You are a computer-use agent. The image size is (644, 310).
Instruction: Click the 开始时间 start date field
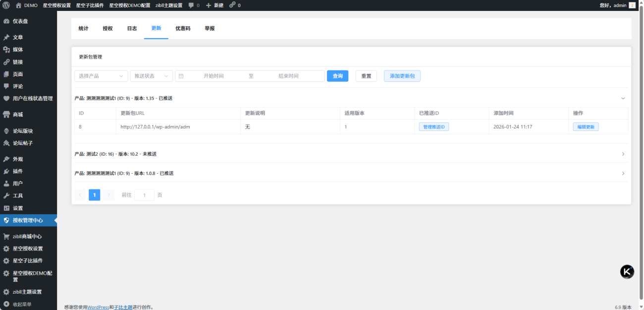click(x=214, y=76)
